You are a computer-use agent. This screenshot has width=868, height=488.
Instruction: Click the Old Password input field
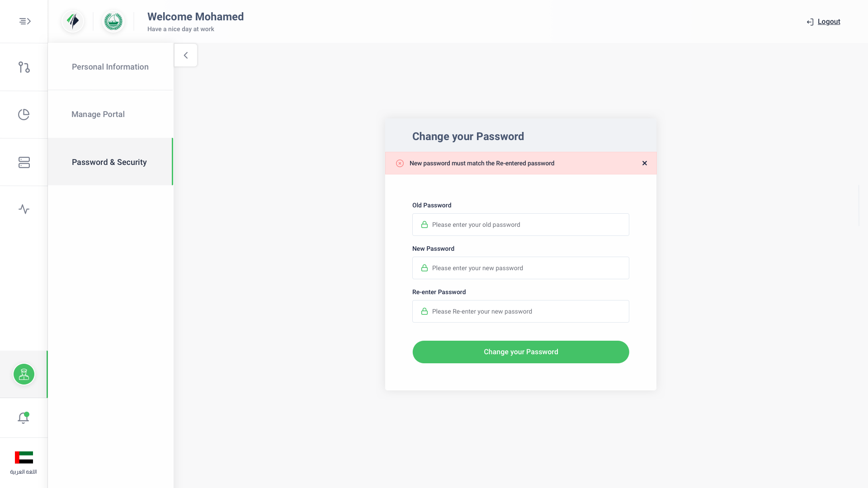[521, 225]
